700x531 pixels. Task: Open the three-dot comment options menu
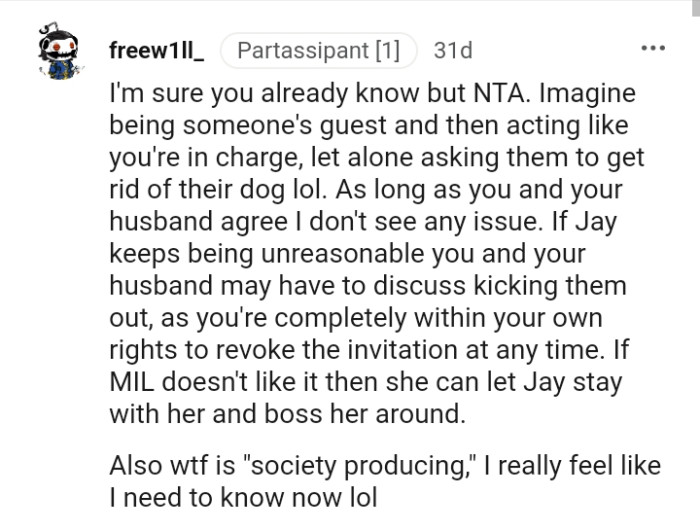(654, 49)
